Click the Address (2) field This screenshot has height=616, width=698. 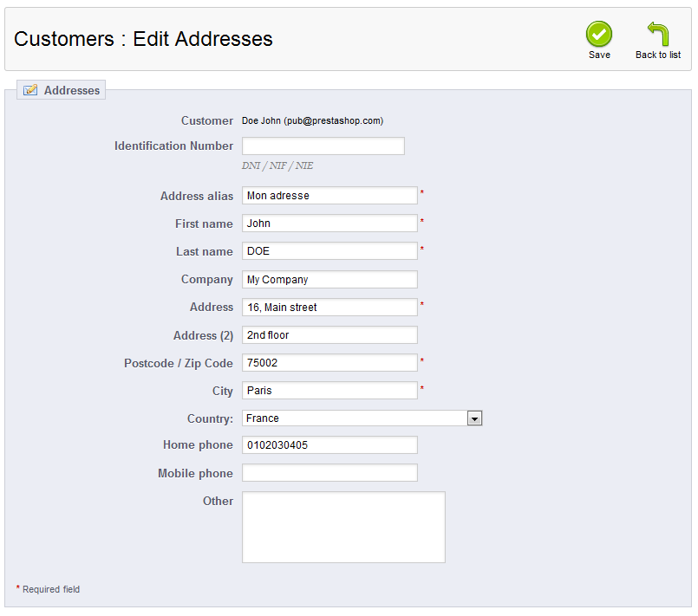(329, 335)
